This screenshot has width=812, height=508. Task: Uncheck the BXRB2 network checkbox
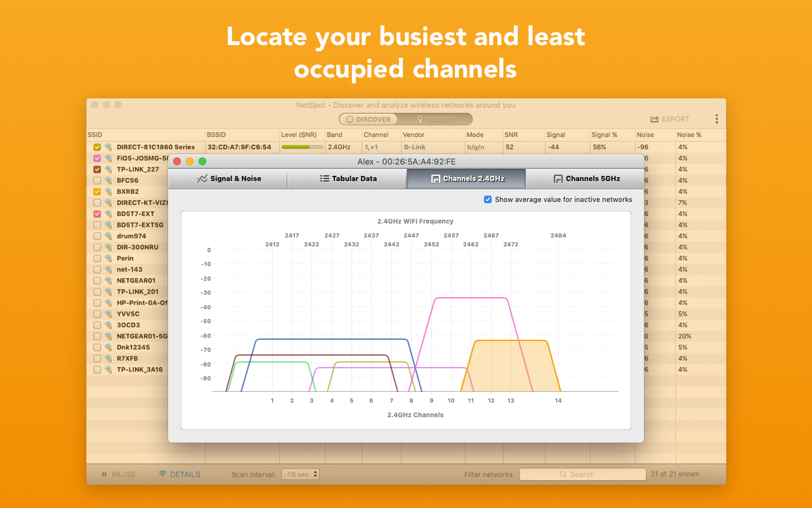coord(97,192)
